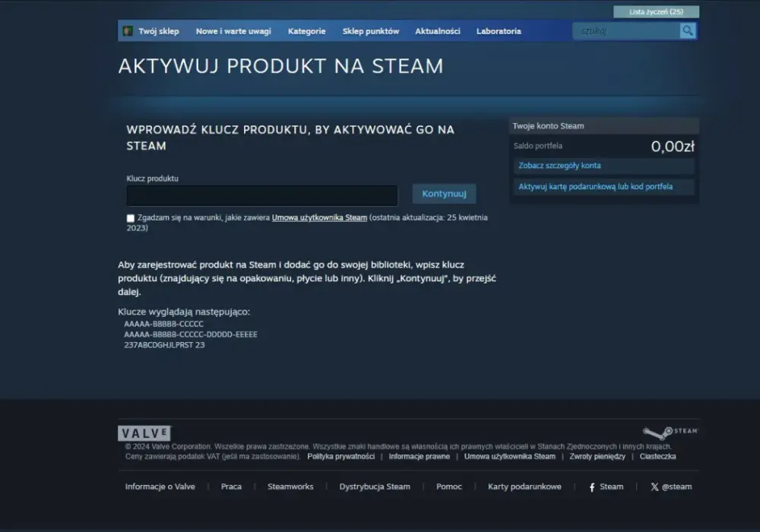Open the Twój sklep menu

[159, 31]
